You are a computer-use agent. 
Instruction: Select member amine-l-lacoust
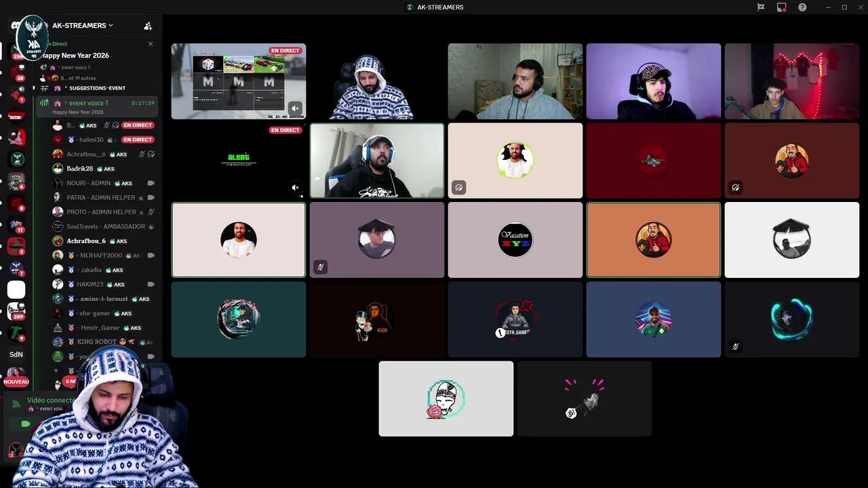[x=103, y=299]
